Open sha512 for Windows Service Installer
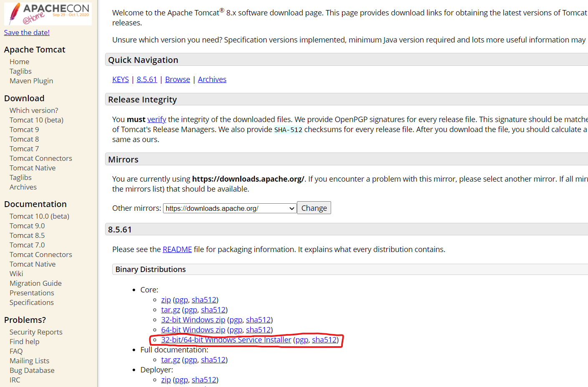This screenshot has height=387, width=588. click(x=324, y=340)
